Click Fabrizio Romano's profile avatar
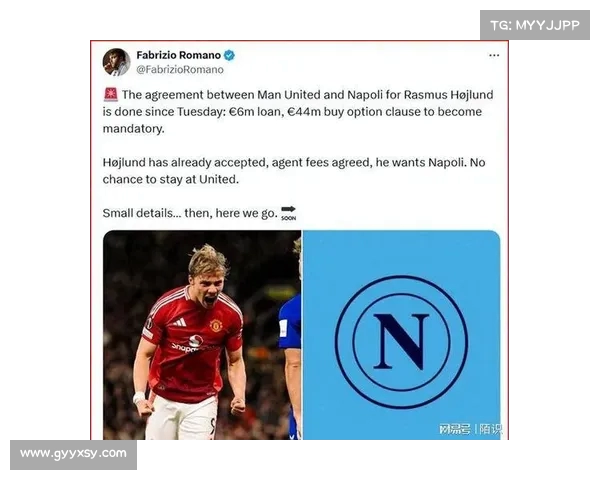The image size is (600, 480). tap(116, 62)
